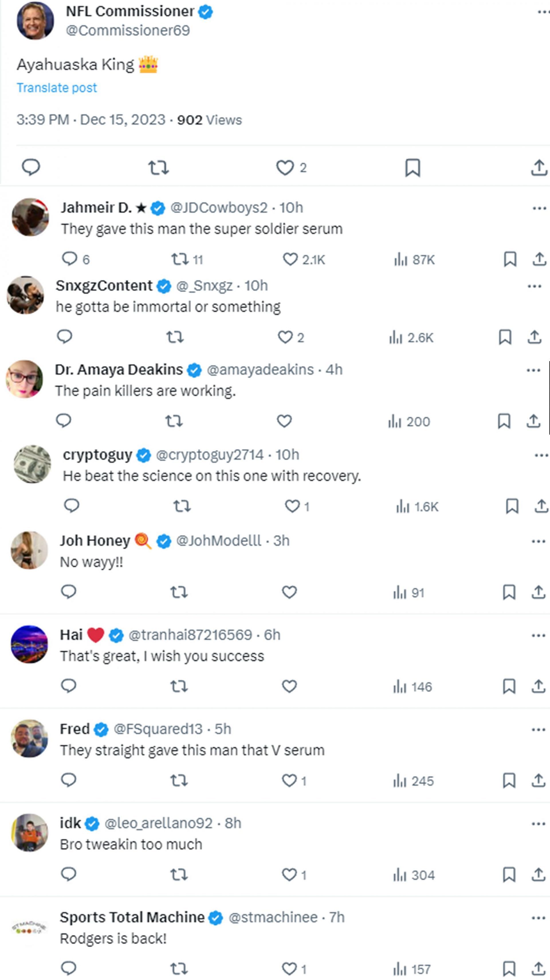Open more menu on Sports Total Machine reply
550x980 pixels.
click(538, 918)
